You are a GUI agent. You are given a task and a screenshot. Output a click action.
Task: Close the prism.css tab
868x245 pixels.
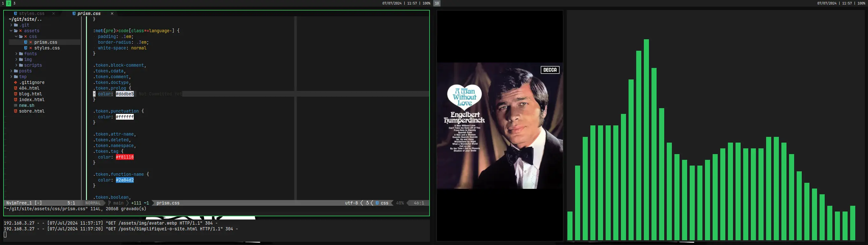tap(112, 13)
